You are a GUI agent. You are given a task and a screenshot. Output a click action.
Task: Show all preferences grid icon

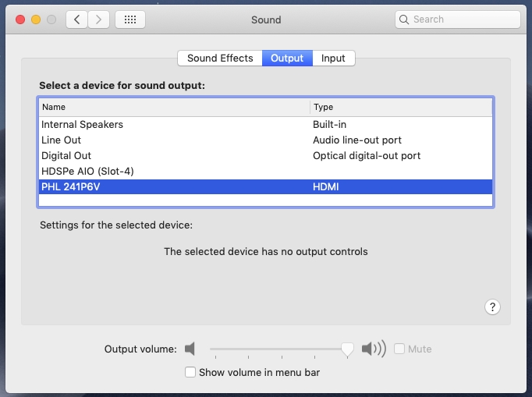tap(130, 19)
